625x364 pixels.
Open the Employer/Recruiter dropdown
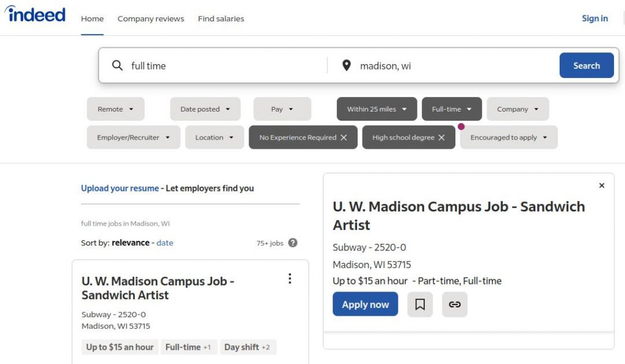pyautogui.click(x=134, y=137)
